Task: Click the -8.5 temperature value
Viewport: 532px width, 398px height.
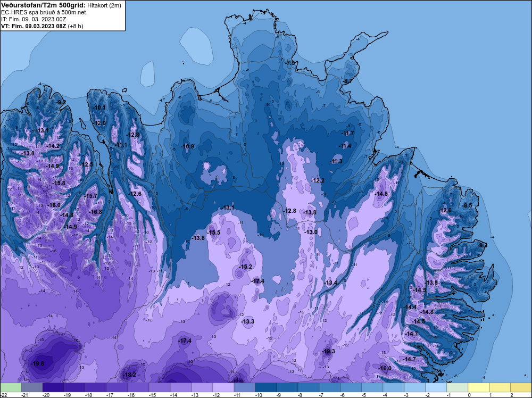Action: pos(467,205)
